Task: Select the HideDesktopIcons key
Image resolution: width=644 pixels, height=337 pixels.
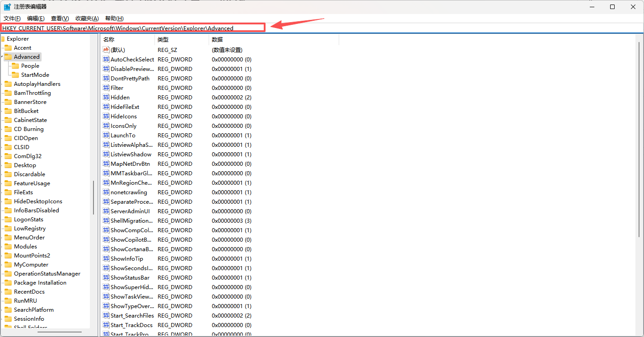Action: coord(38,201)
